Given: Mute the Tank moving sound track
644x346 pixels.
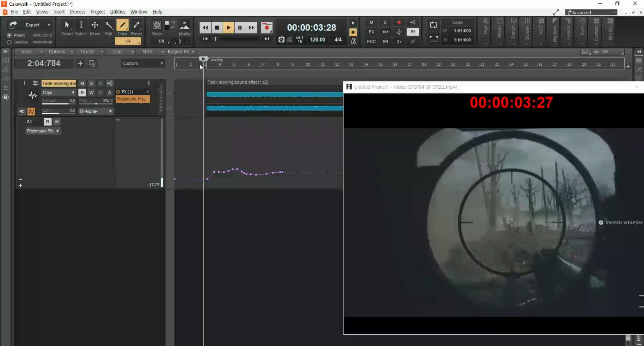Looking at the screenshot, I should pyautogui.click(x=82, y=83).
